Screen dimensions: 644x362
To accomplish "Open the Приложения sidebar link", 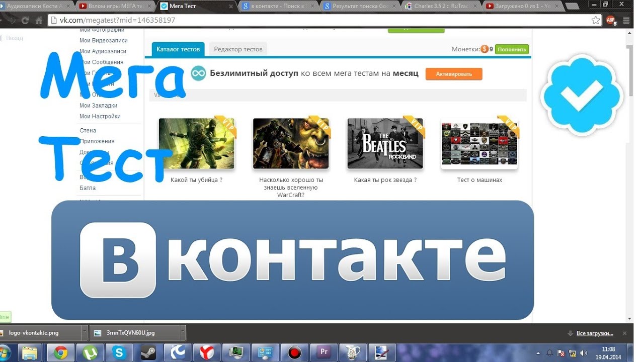I will click(x=97, y=141).
